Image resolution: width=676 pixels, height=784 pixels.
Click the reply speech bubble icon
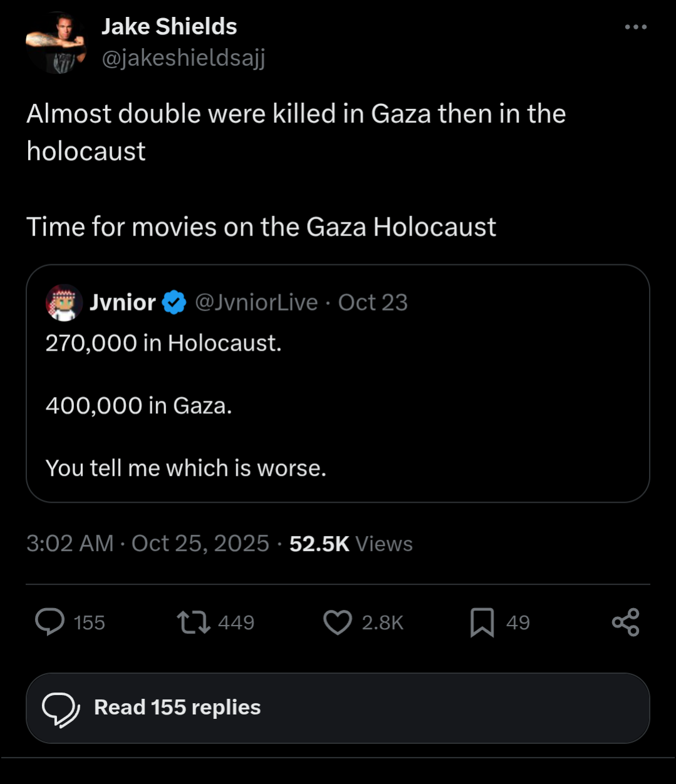point(49,622)
